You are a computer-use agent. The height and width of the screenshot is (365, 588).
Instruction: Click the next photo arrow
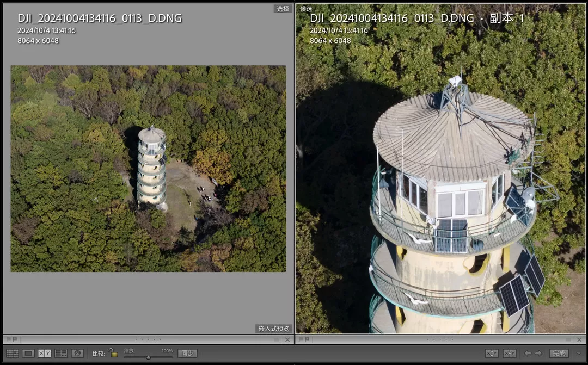tap(537, 352)
